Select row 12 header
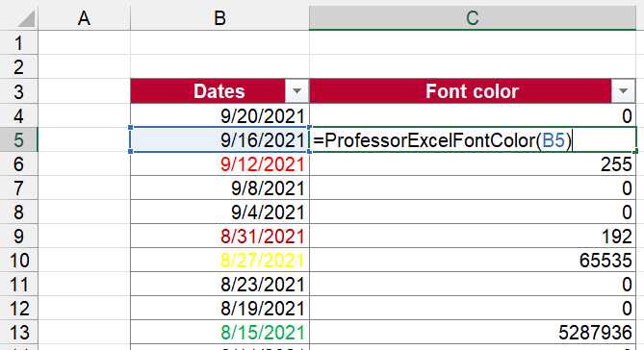Image resolution: width=644 pixels, height=350 pixels. coord(18,308)
